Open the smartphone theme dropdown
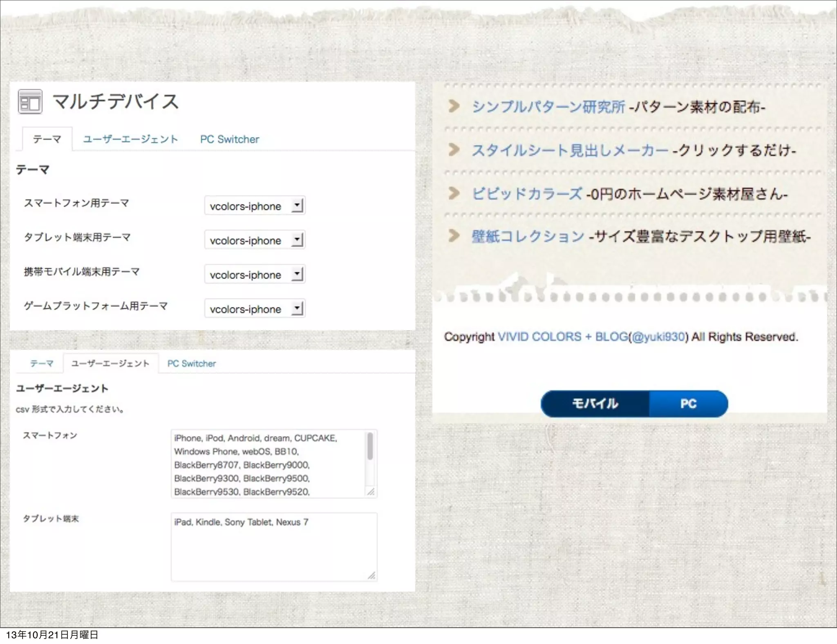The height and width of the screenshot is (644, 837). [255, 206]
